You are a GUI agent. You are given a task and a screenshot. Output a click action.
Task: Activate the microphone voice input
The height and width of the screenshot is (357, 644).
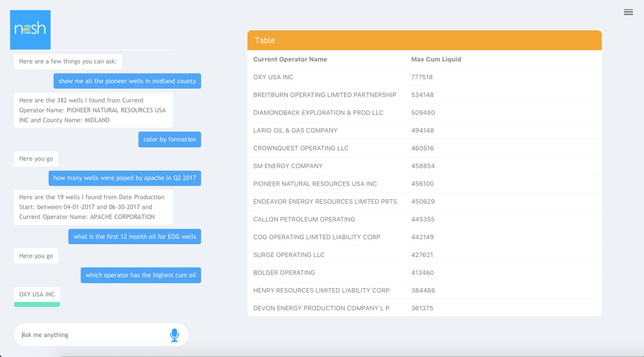(x=174, y=335)
